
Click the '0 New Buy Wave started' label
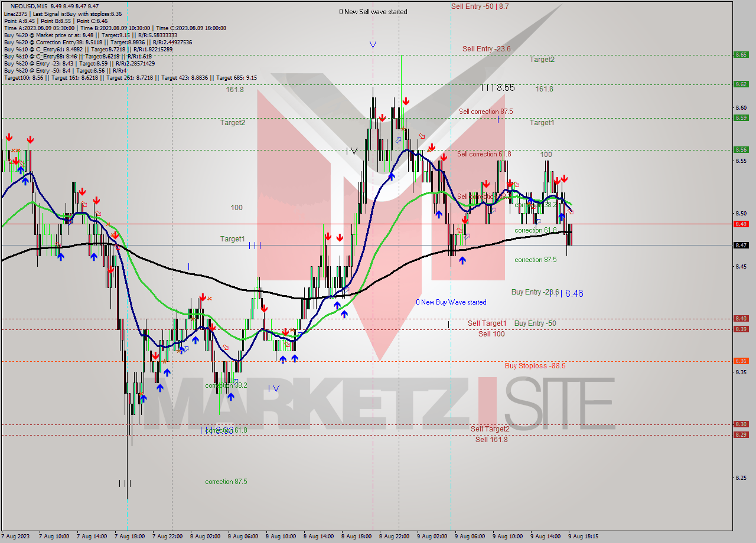point(451,302)
